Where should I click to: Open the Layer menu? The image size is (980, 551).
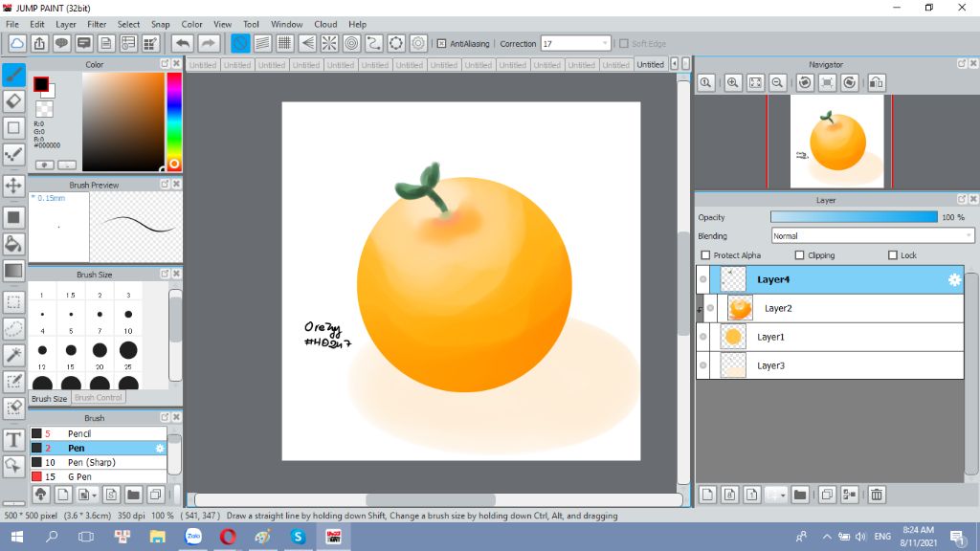tap(66, 24)
